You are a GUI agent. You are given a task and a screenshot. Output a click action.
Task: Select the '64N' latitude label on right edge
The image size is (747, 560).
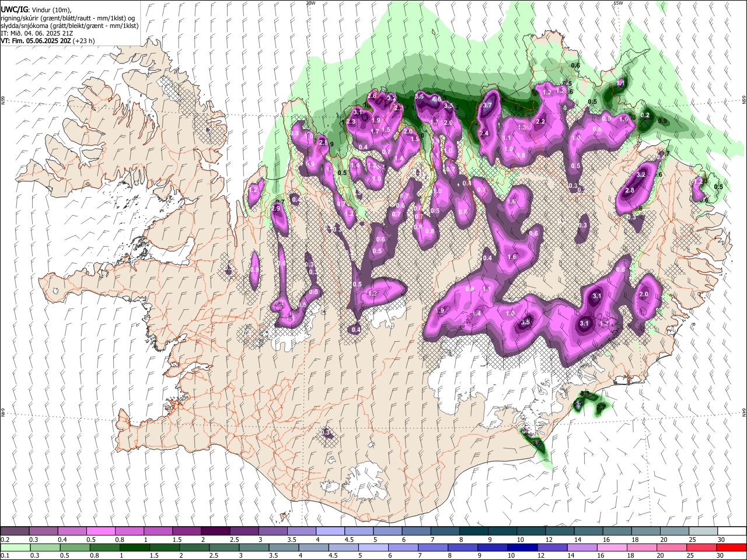coord(744,412)
